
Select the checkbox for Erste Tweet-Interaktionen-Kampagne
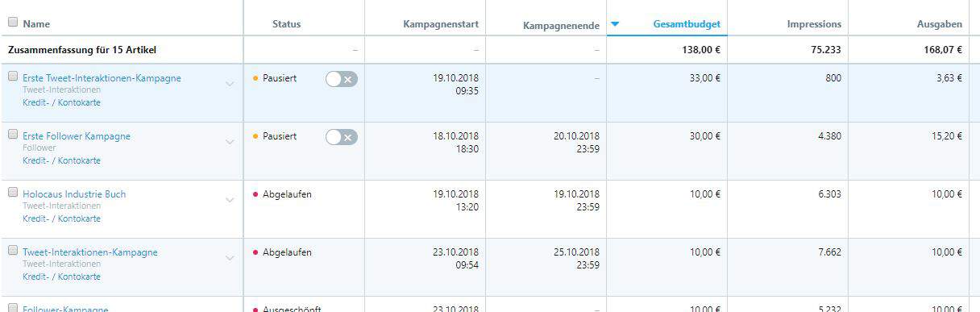(12, 77)
